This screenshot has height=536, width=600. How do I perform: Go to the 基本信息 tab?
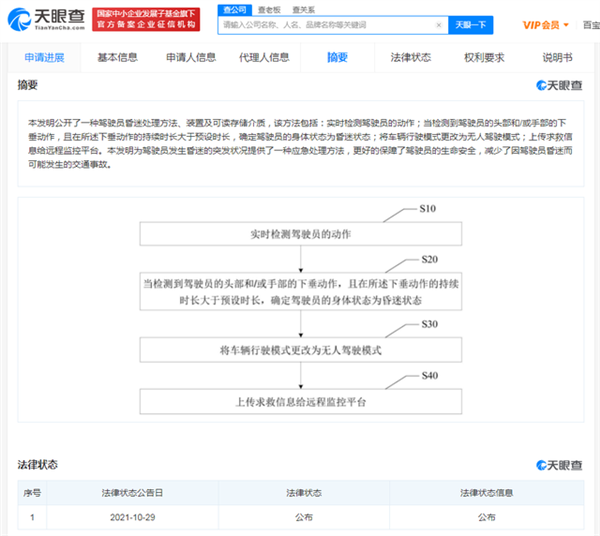[x=118, y=58]
